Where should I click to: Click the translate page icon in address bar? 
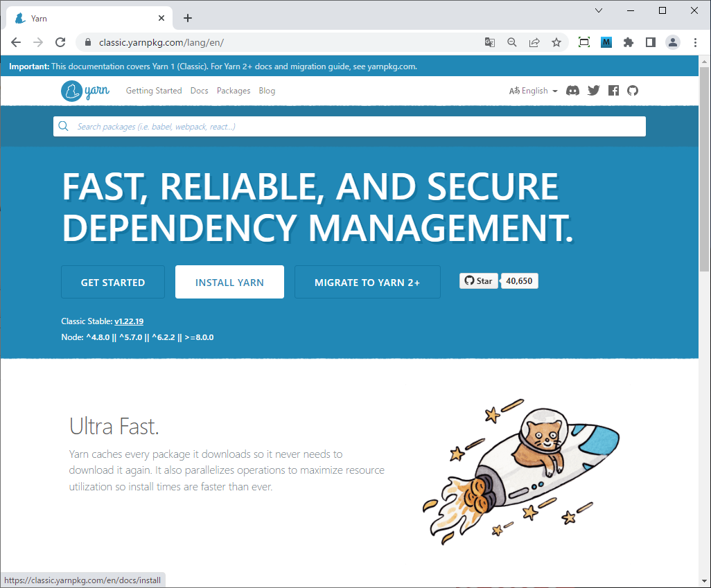[x=490, y=43]
